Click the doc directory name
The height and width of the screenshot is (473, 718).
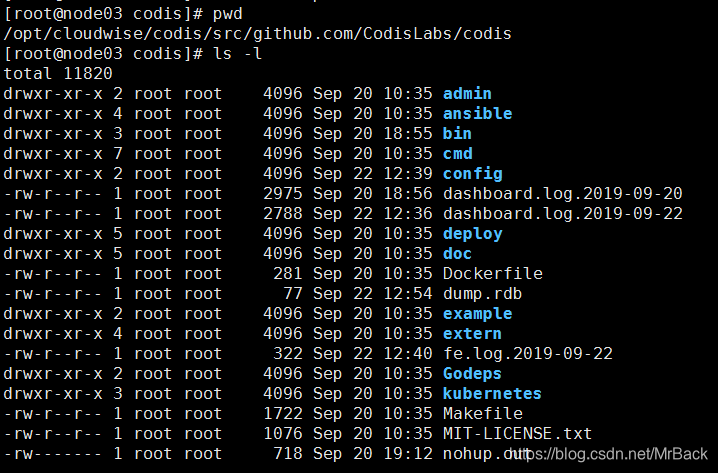457,254
